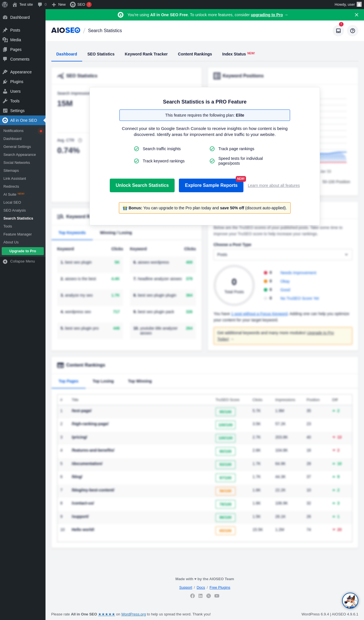Viewport: 364px width, 620px height.
Task: Click the green Upgrade to Pro sidebar button
Action: pyautogui.click(x=23, y=251)
